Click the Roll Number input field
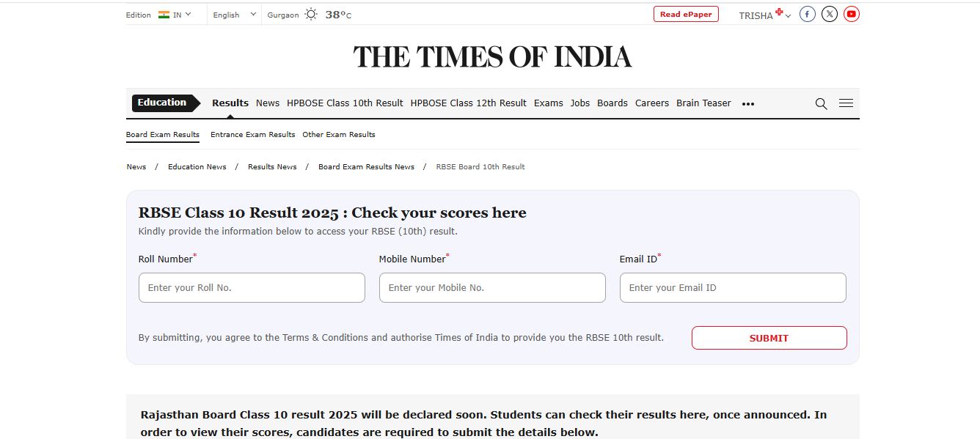This screenshot has width=980, height=439. click(x=252, y=288)
